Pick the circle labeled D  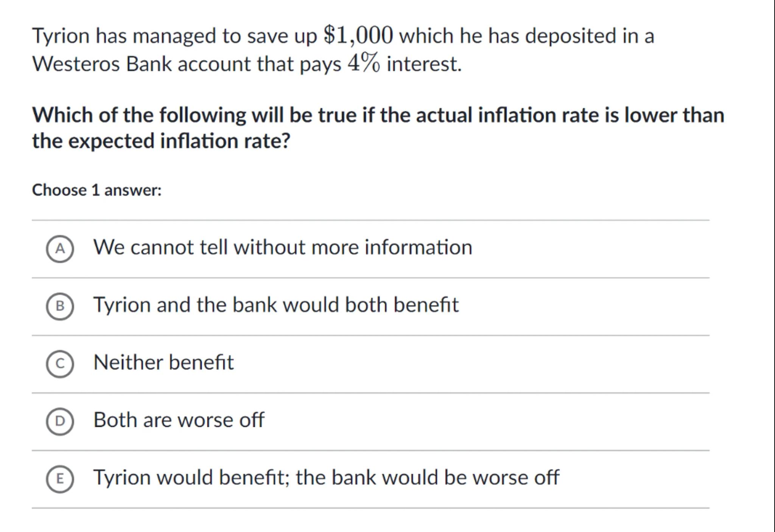coord(60,421)
